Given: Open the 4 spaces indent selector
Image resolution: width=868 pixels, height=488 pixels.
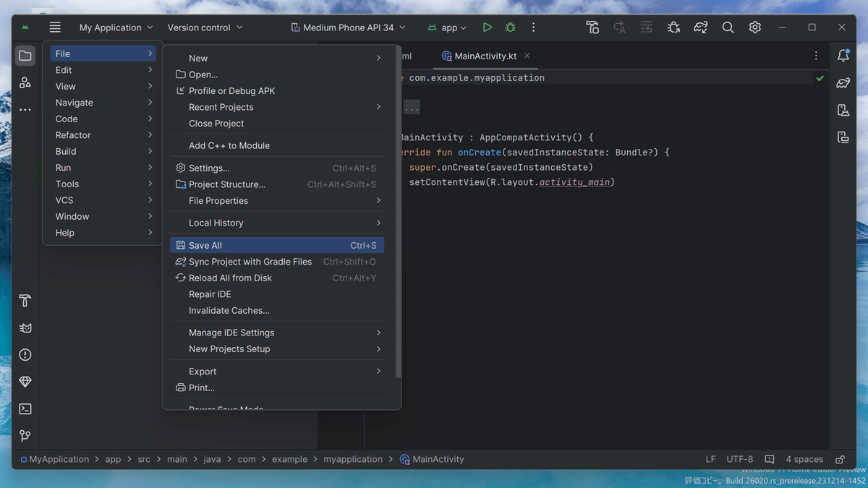Looking at the screenshot, I should tap(804, 459).
